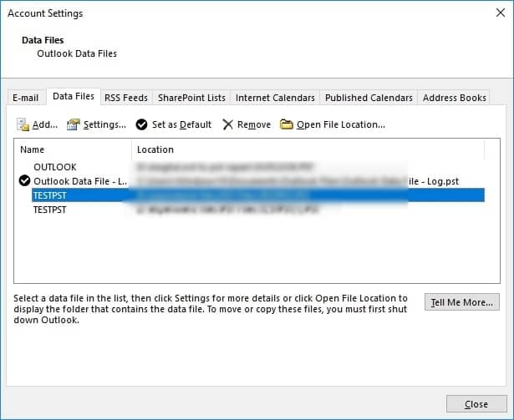Click the Set as Default checkmark icon
Viewport: 514px width, 420px height.
(x=141, y=124)
